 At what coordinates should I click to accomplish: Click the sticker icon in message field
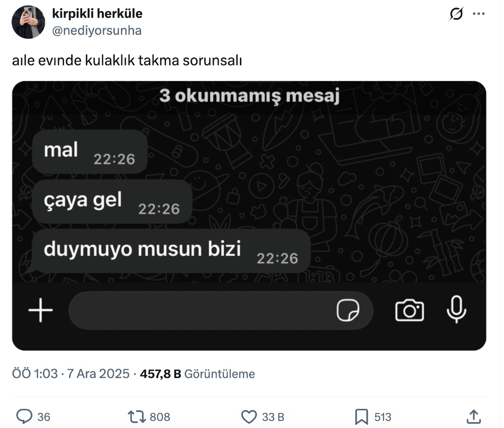click(x=348, y=311)
